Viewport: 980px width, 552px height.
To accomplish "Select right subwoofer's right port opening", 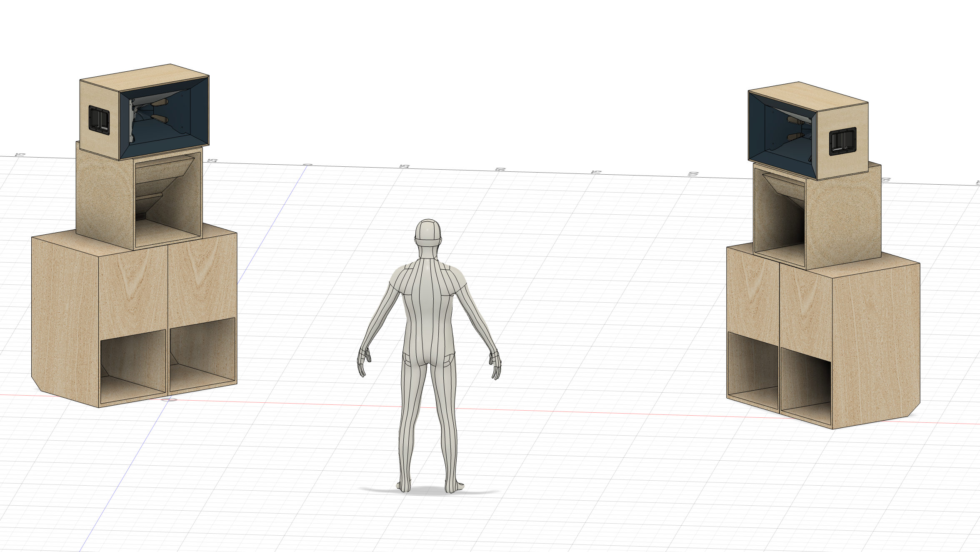I will point(805,386).
